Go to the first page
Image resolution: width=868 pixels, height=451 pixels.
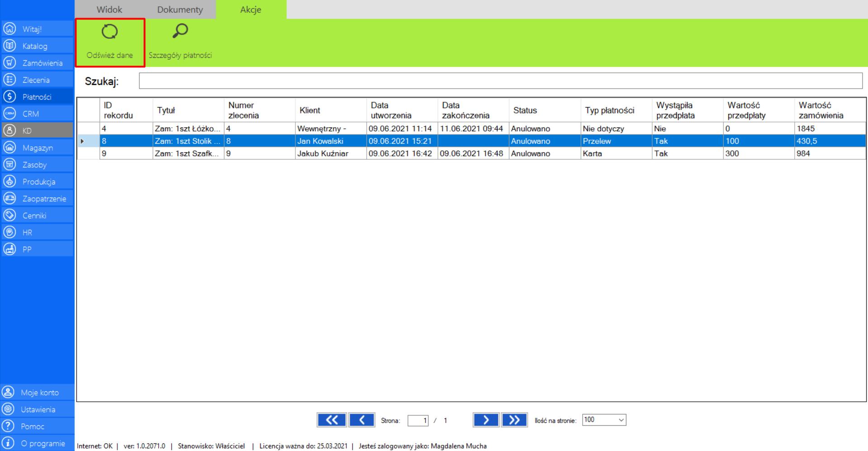click(x=332, y=420)
